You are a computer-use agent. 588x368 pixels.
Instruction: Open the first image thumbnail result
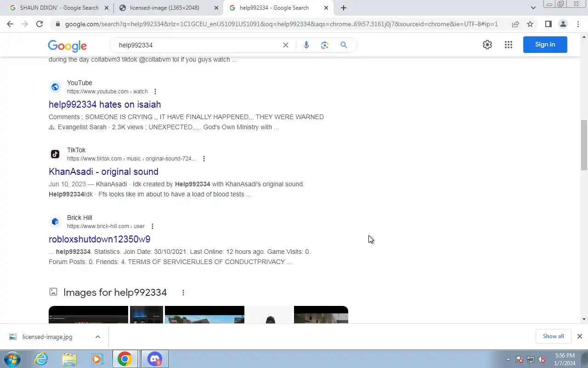[x=88, y=315]
